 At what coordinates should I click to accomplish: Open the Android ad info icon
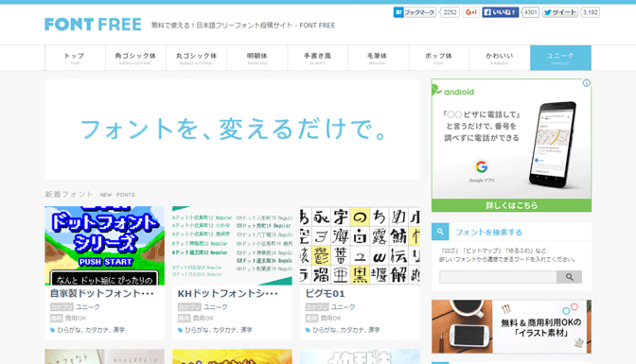click(x=587, y=83)
